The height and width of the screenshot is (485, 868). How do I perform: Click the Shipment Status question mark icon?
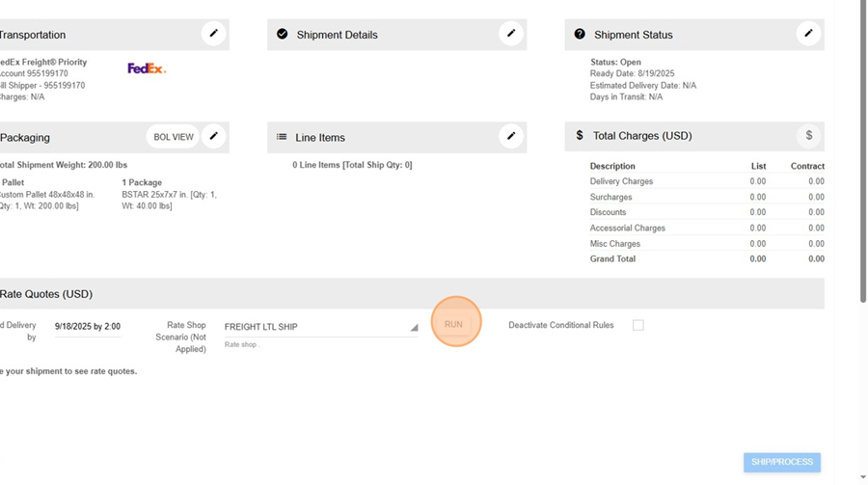tap(580, 34)
